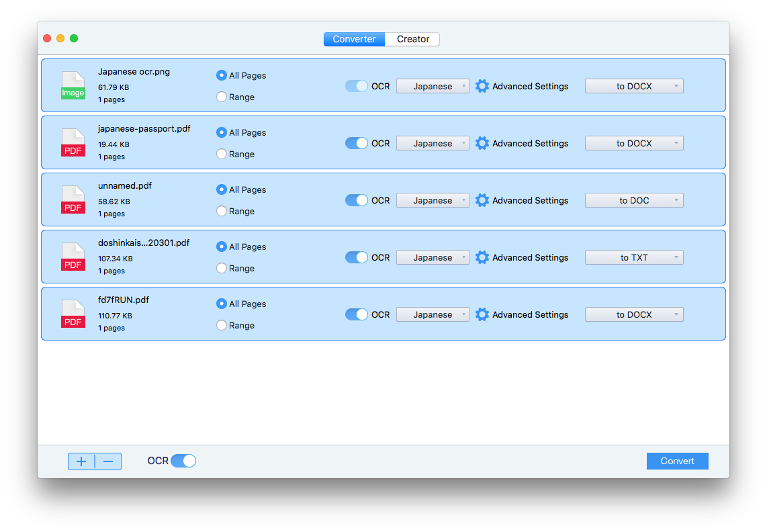Viewport: 767px width, 532px height.
Task: Click the 58.62 KB file size
Action: [114, 202]
